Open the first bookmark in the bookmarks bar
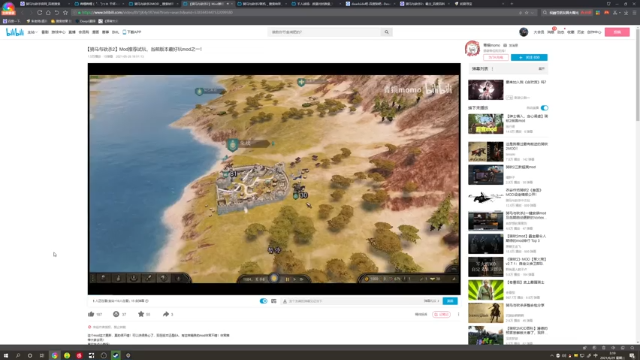640x360 pixels. coord(11,21)
